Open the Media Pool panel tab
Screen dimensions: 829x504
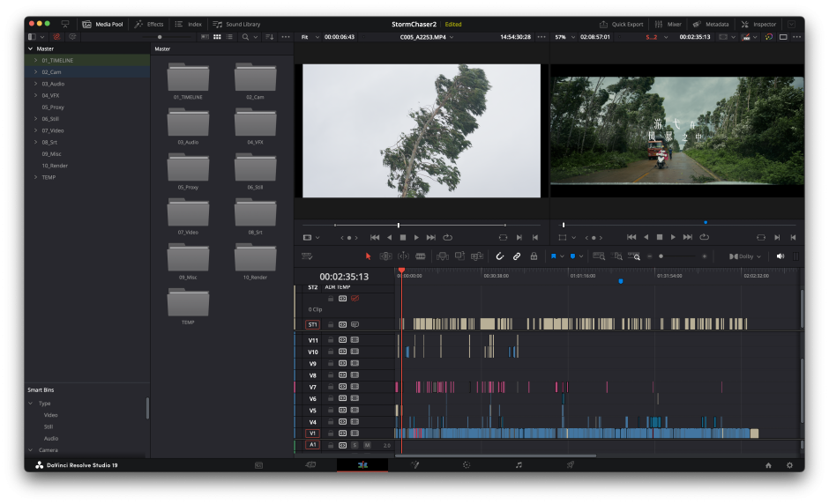tap(103, 25)
